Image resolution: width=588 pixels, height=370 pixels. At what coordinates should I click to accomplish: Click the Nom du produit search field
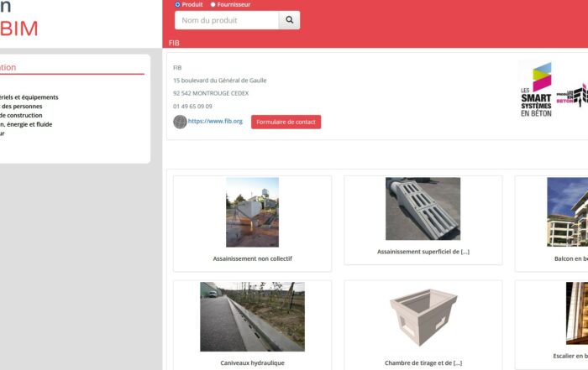[x=226, y=20]
